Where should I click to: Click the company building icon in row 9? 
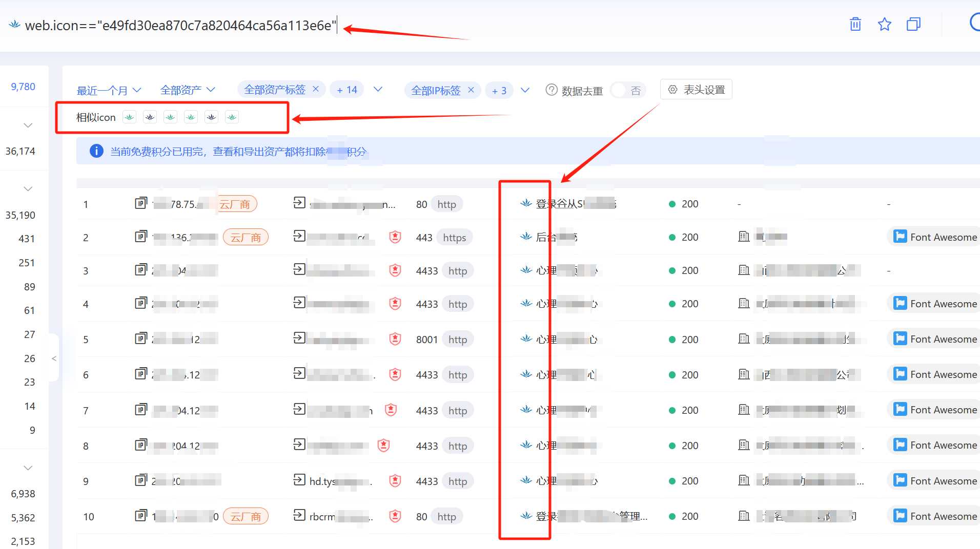point(744,480)
